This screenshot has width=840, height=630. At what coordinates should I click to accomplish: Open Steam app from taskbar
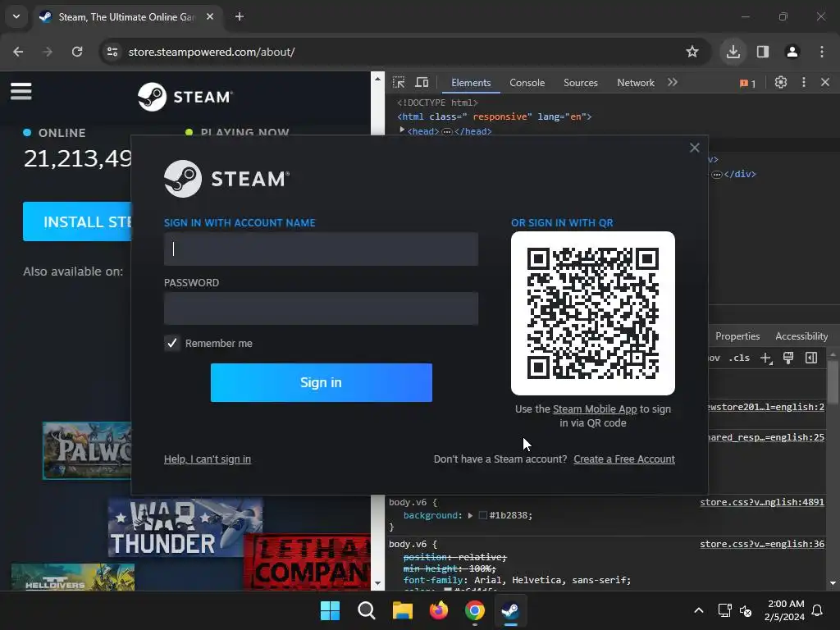point(510,610)
